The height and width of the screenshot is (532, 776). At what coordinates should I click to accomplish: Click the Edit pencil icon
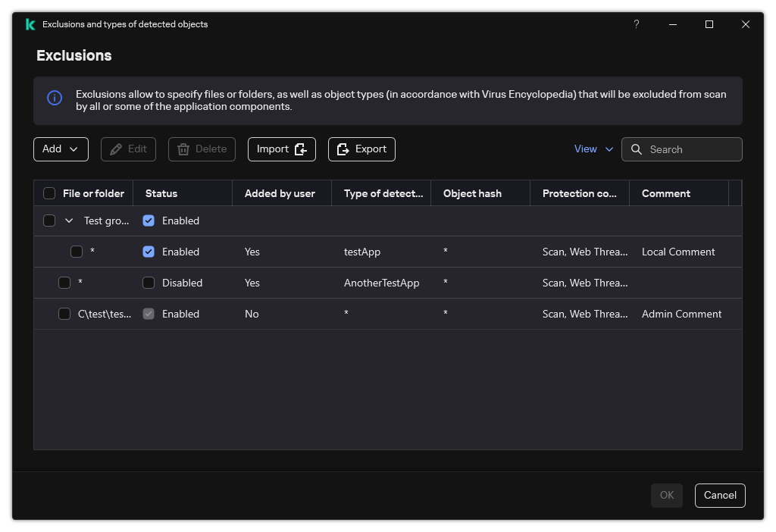tap(115, 149)
